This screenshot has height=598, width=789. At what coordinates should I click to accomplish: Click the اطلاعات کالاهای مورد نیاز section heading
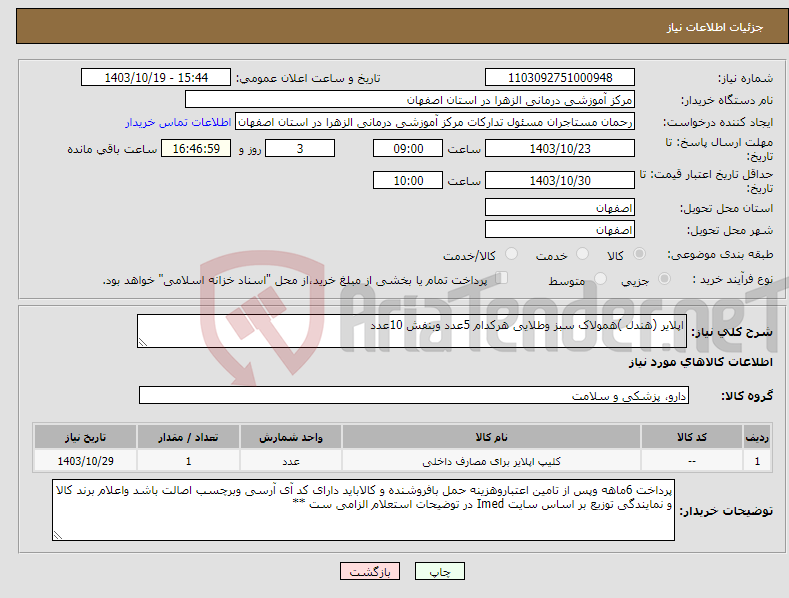[x=700, y=362]
